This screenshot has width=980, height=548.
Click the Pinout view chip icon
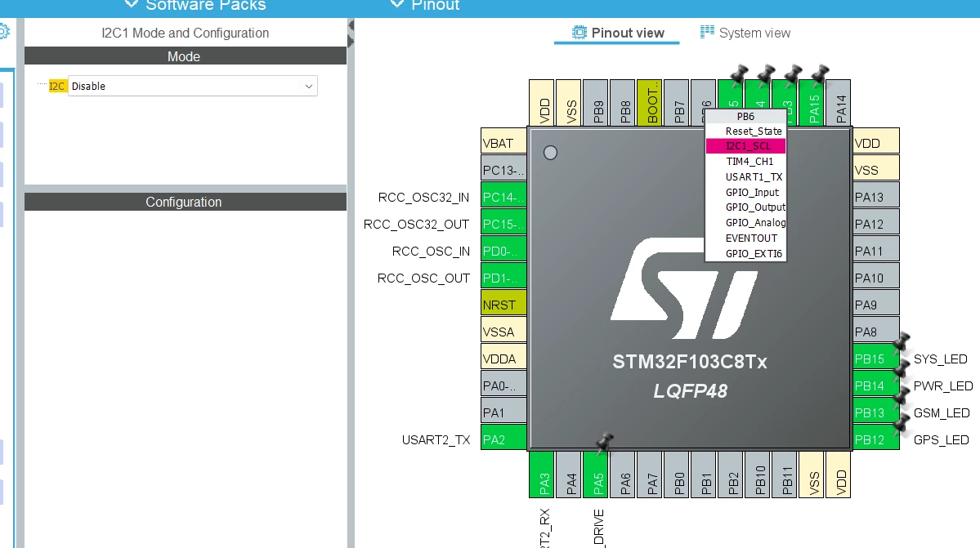[x=579, y=33]
